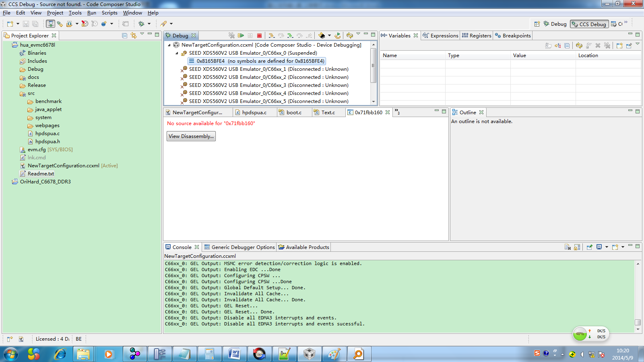Click the Open Console icon
This screenshot has width=644, height=362.
615,247
